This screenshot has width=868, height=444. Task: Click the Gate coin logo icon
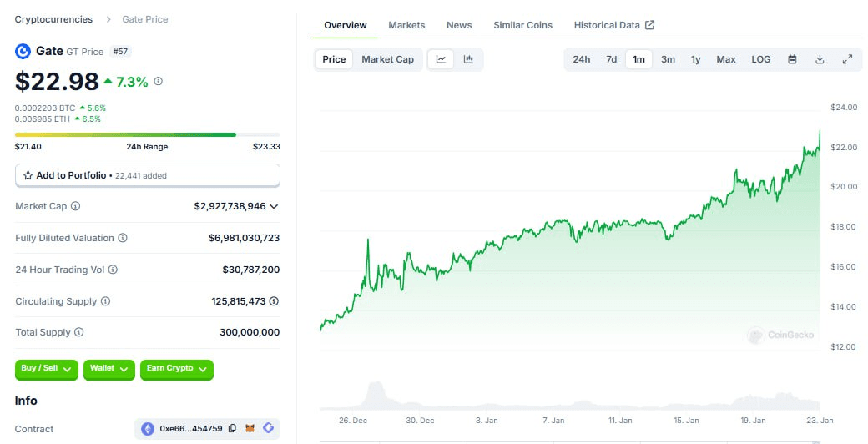coord(23,52)
